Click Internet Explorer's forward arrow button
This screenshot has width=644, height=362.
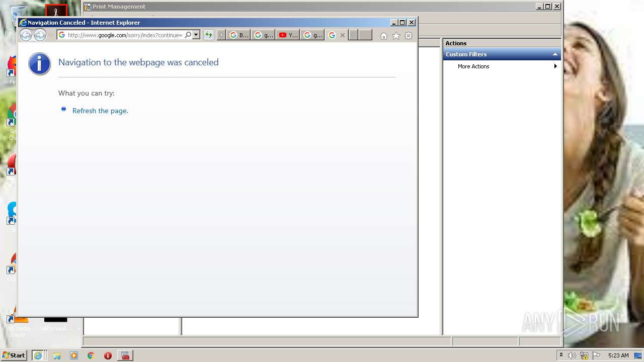pos(40,35)
